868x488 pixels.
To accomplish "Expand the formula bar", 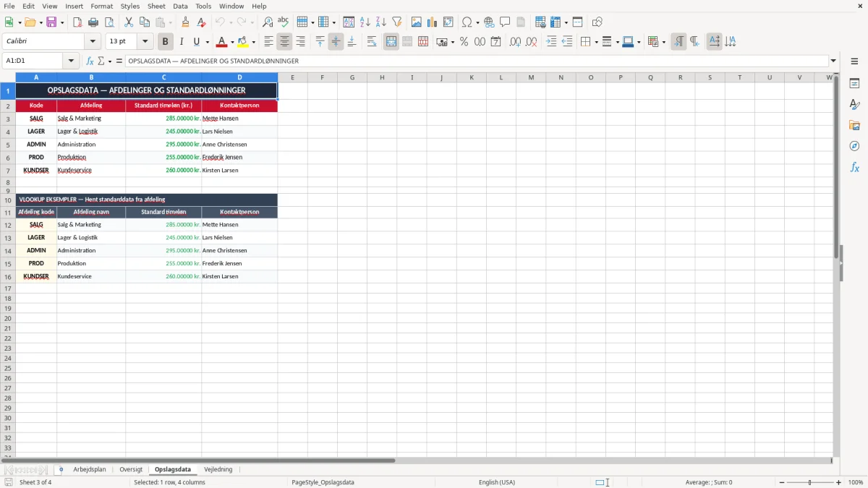I will tap(834, 61).
